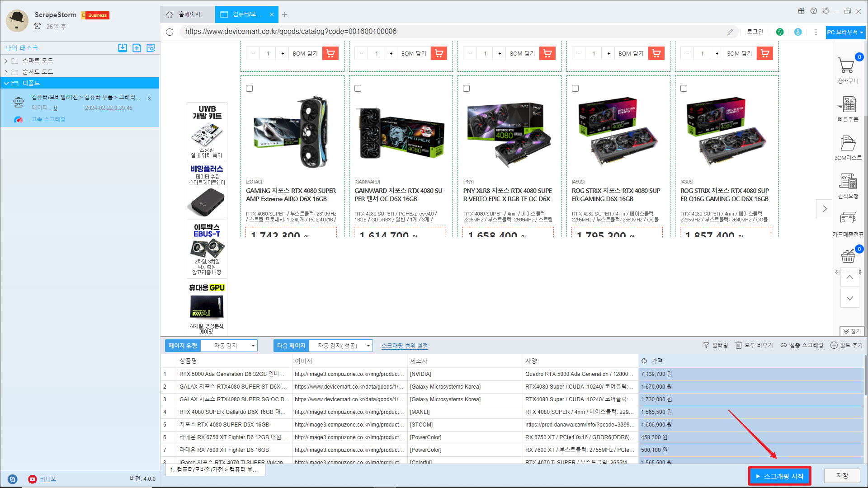Click the recently viewed basket icon
Viewport: 868px width, 488px height.
coord(848,256)
